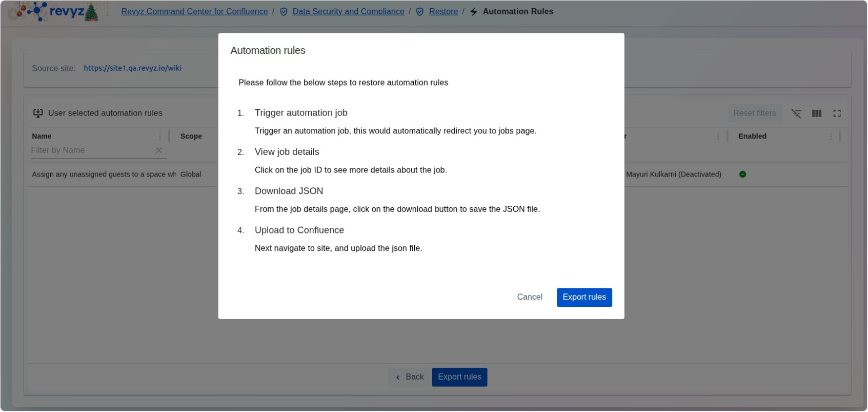
Task: Cancel the Automation rules dialog
Action: point(529,297)
